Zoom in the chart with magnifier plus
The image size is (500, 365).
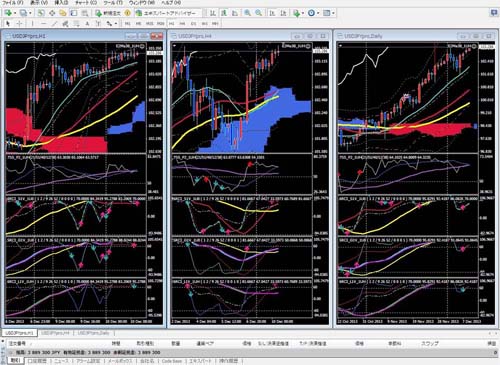(x=247, y=13)
